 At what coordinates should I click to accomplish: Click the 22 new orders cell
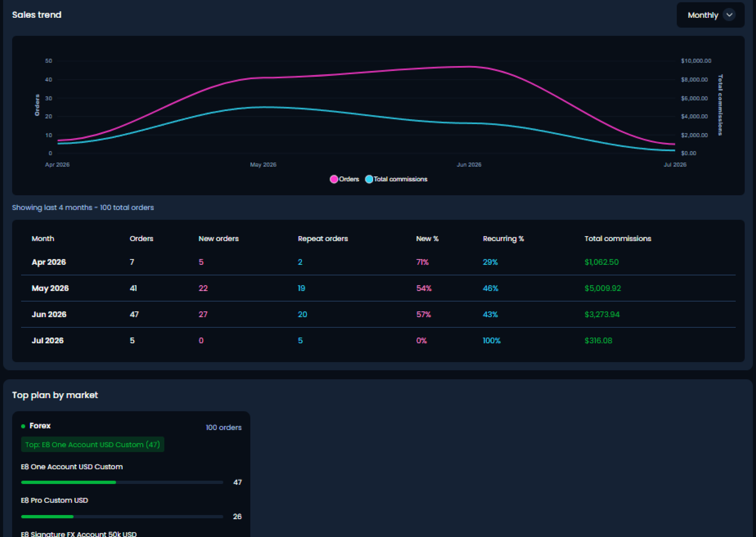[x=203, y=288]
